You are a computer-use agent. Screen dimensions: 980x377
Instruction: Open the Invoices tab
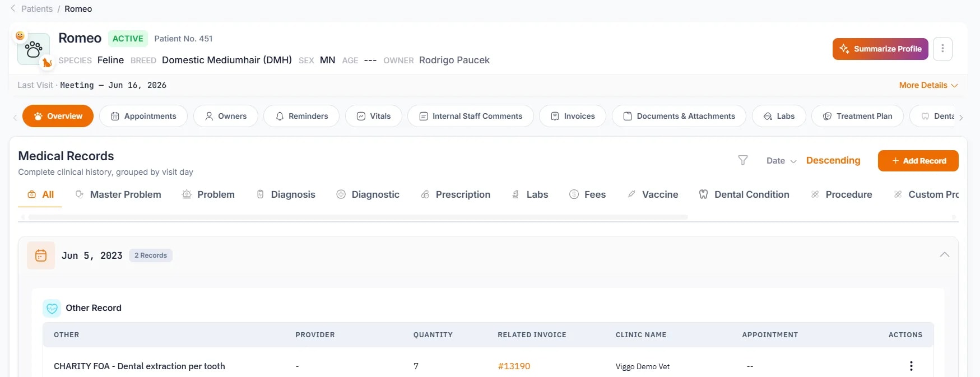[573, 116]
